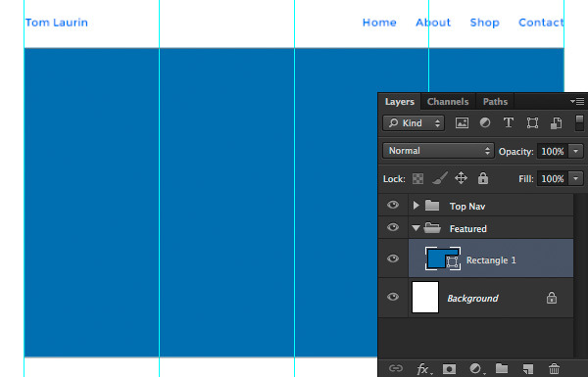Switch to the Paths tab
Image resolution: width=588 pixels, height=377 pixels.
coord(495,102)
